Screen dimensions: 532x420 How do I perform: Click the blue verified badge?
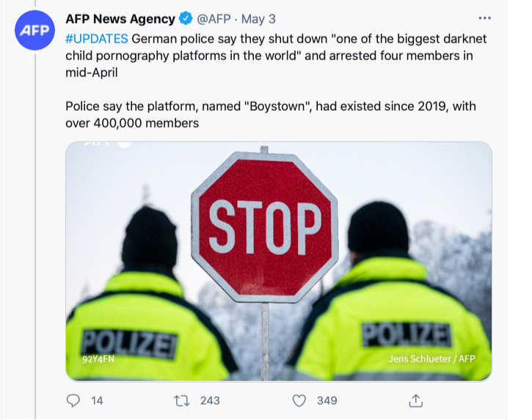186,19
